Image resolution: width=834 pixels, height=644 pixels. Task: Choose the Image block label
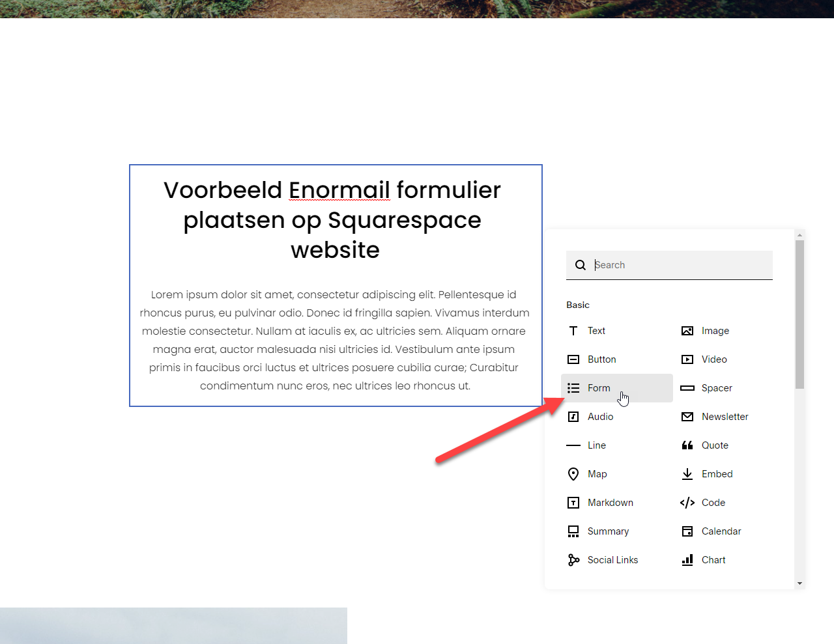(715, 331)
